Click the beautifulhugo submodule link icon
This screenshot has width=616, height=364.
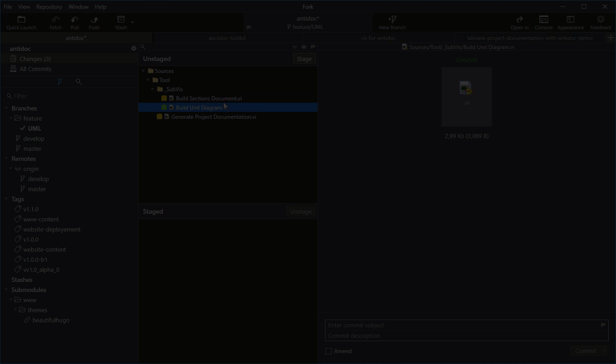[x=27, y=320]
